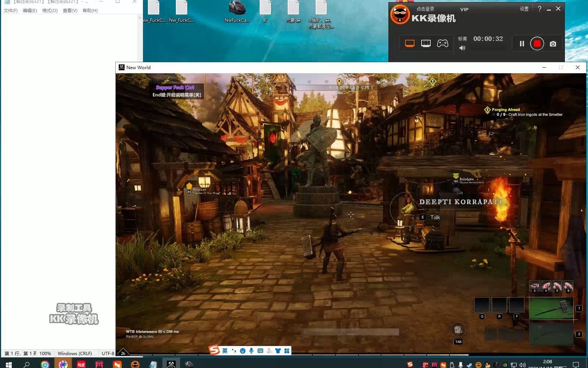Open Windows Start menu
Viewport: 588px width, 368px height.
click(x=9, y=364)
